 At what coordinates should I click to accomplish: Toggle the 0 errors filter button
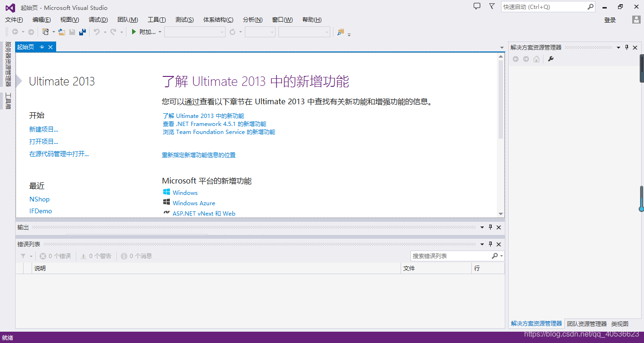(x=55, y=256)
